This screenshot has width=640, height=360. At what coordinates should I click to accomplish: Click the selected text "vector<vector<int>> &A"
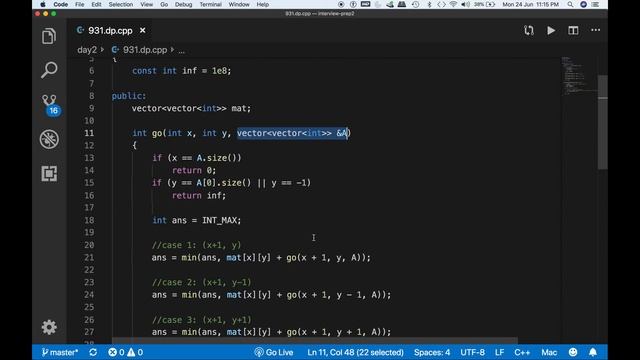pos(292,133)
